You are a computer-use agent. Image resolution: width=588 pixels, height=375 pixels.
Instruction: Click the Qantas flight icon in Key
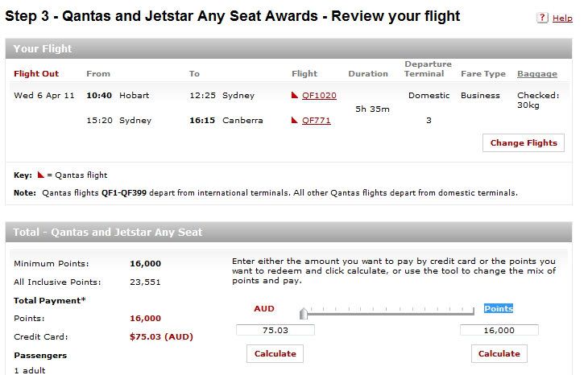point(41,175)
